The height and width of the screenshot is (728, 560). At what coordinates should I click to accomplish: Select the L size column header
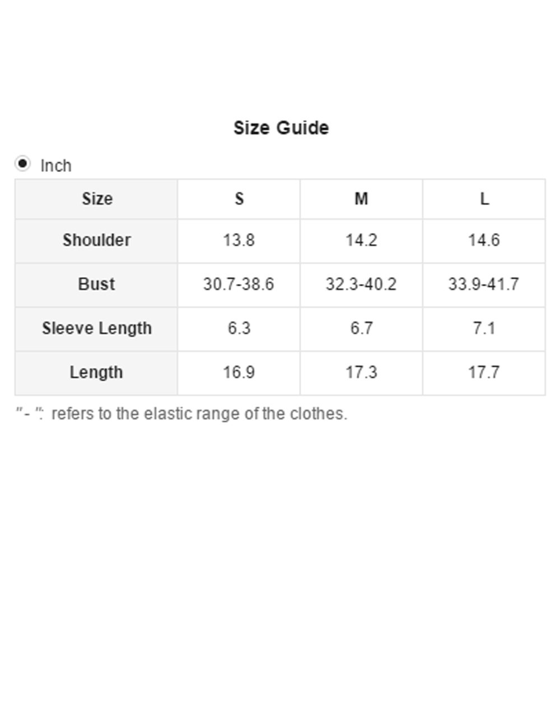pyautogui.click(x=484, y=199)
